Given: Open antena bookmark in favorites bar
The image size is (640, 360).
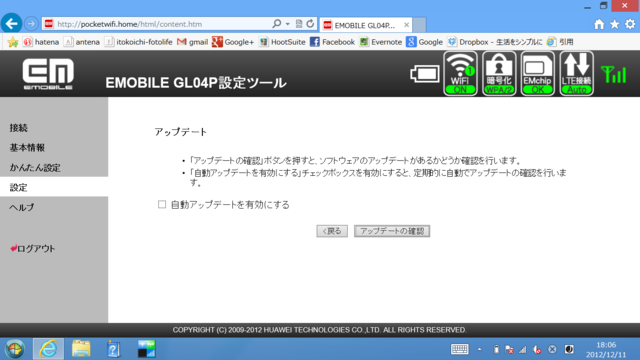Looking at the screenshot, I should click(x=82, y=42).
